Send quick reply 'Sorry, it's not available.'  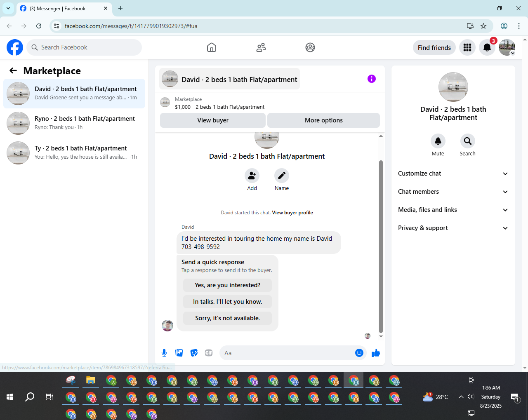(228, 318)
